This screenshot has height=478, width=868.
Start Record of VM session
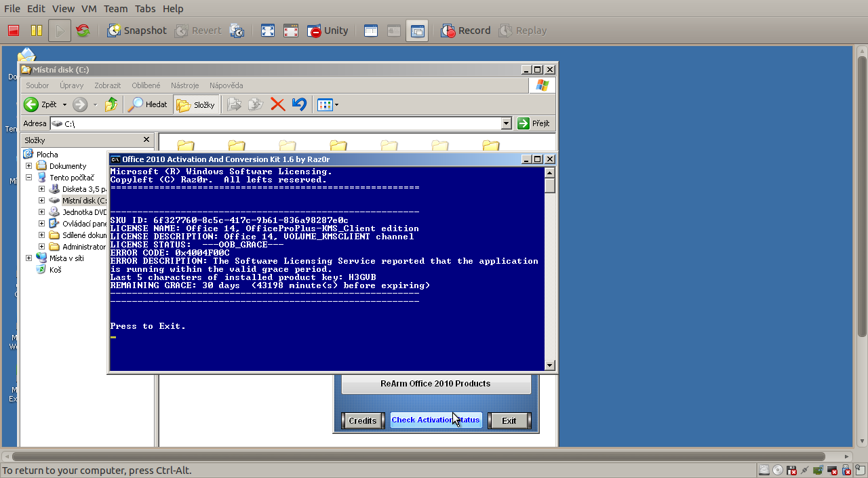click(x=465, y=31)
